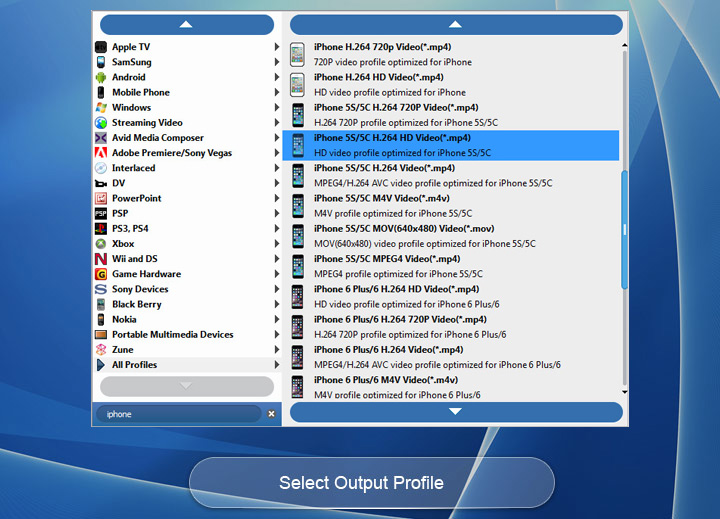Click the iphone search input field
Viewport: 720px width, 519px height.
click(x=179, y=414)
